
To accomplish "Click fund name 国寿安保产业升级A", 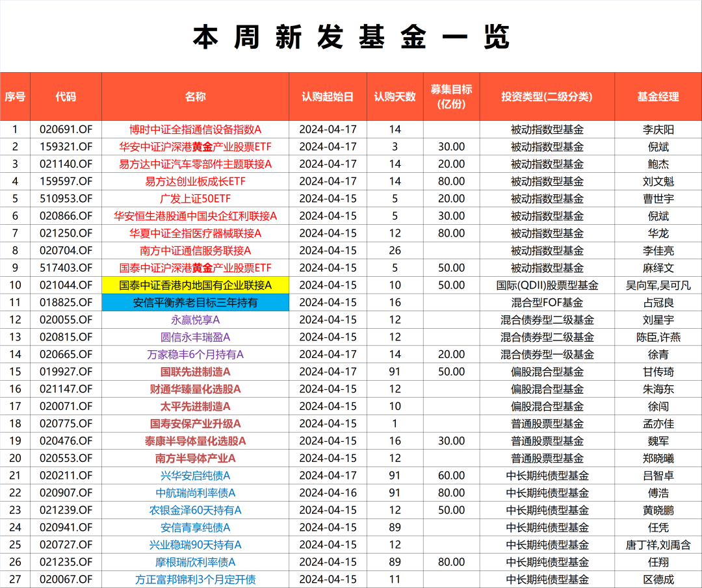I will point(195,424).
